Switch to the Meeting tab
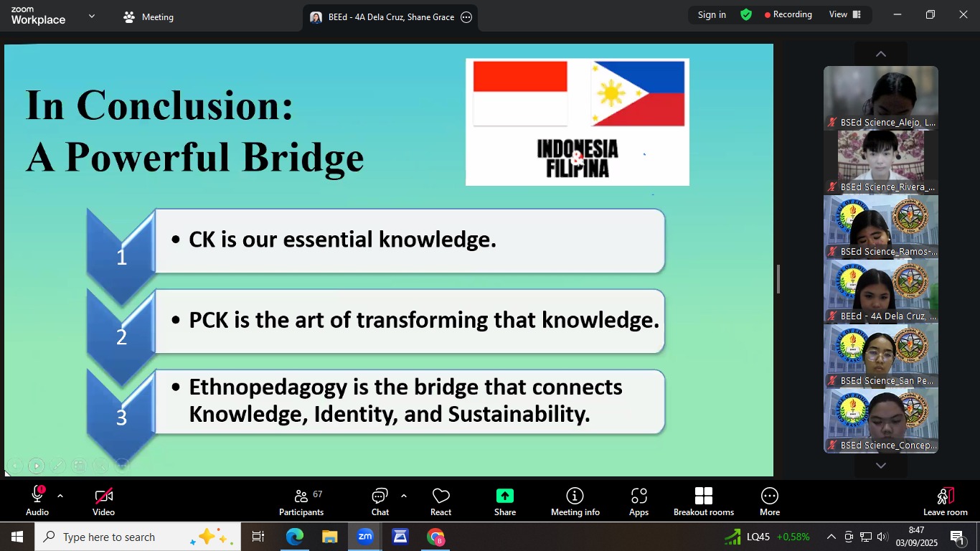The height and width of the screenshot is (551, 980). click(x=149, y=17)
